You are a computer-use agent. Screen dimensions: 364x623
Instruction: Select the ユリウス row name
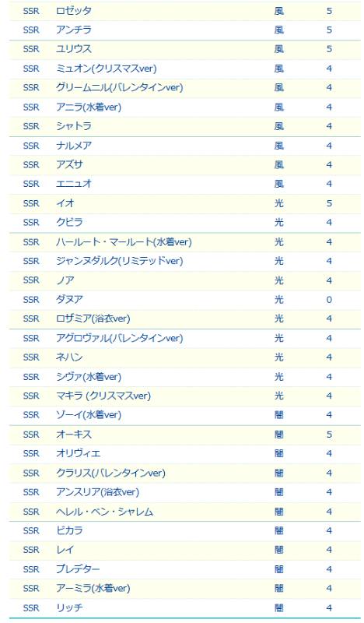coord(74,49)
